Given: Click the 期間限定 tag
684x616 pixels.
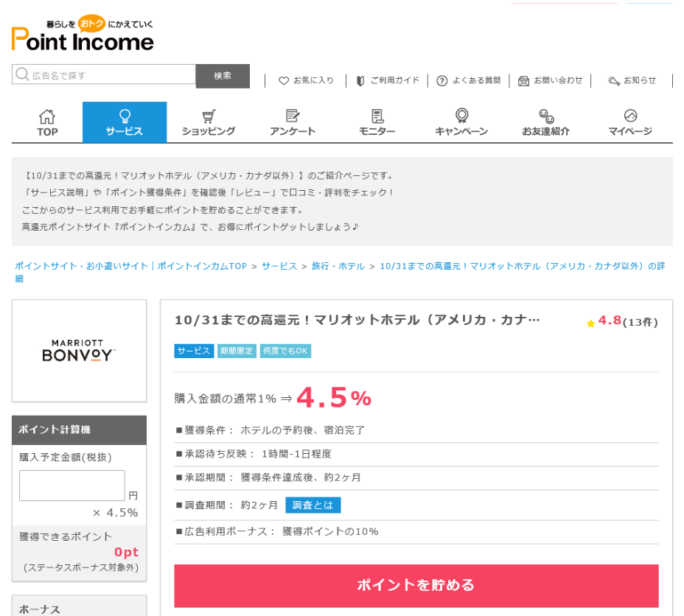Looking at the screenshot, I should click(237, 351).
